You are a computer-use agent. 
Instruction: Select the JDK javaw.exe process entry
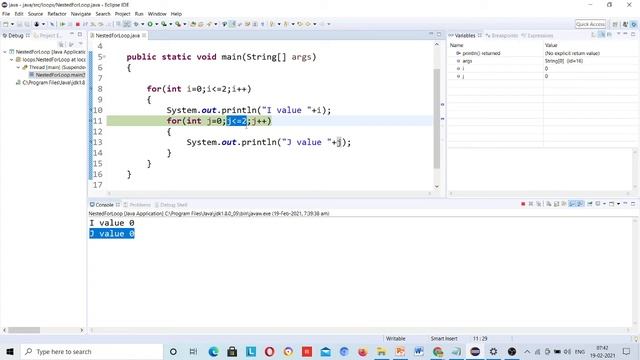[51, 83]
